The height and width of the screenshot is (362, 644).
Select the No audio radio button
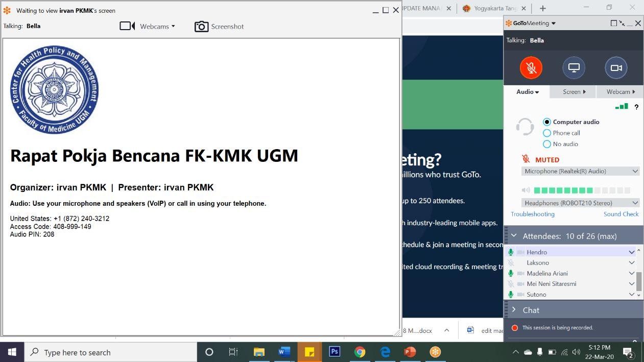pos(547,144)
